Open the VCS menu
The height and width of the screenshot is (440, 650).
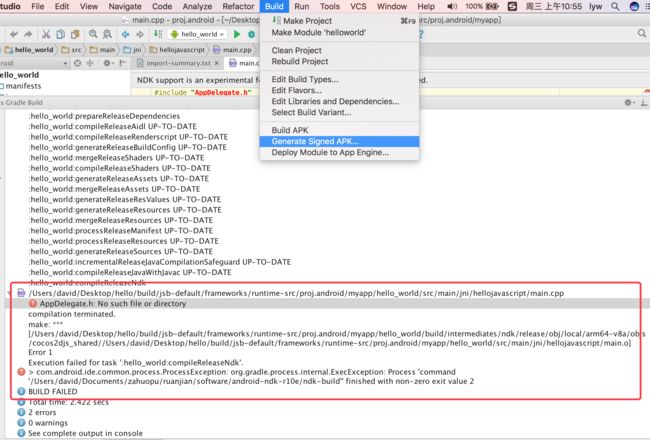tap(358, 6)
